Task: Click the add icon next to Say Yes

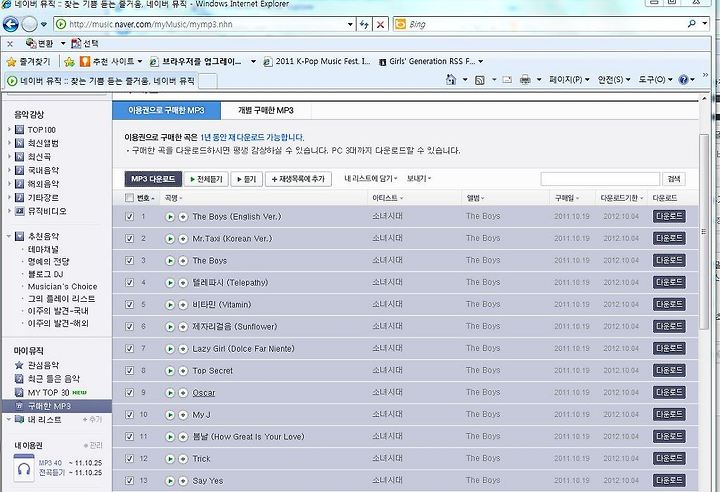Action: 183,481
